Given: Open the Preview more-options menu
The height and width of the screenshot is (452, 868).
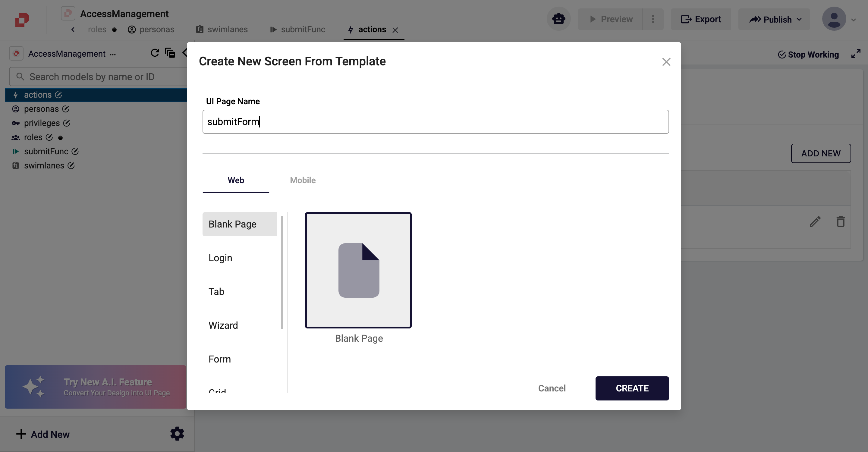Looking at the screenshot, I should [653, 19].
